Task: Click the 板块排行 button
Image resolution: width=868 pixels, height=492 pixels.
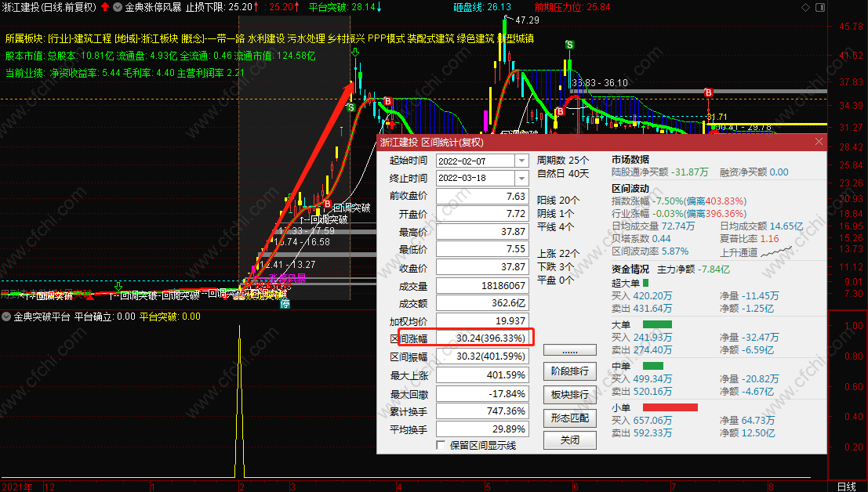Action: (569, 395)
